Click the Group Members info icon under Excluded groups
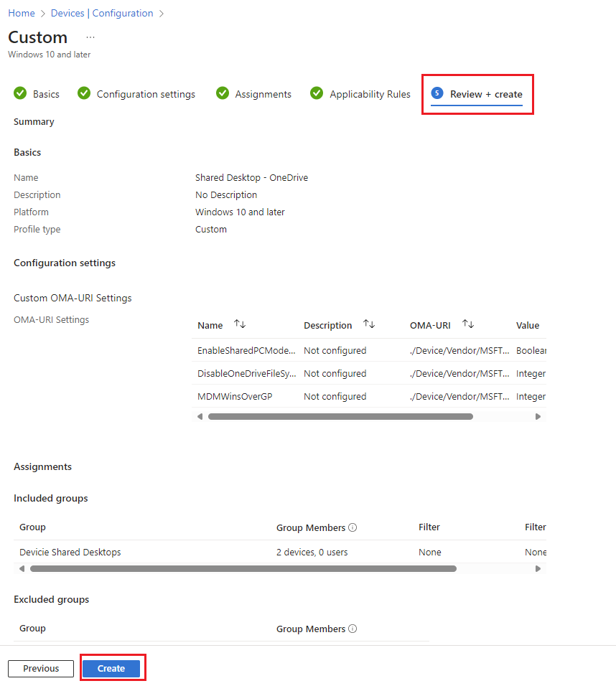 click(353, 629)
